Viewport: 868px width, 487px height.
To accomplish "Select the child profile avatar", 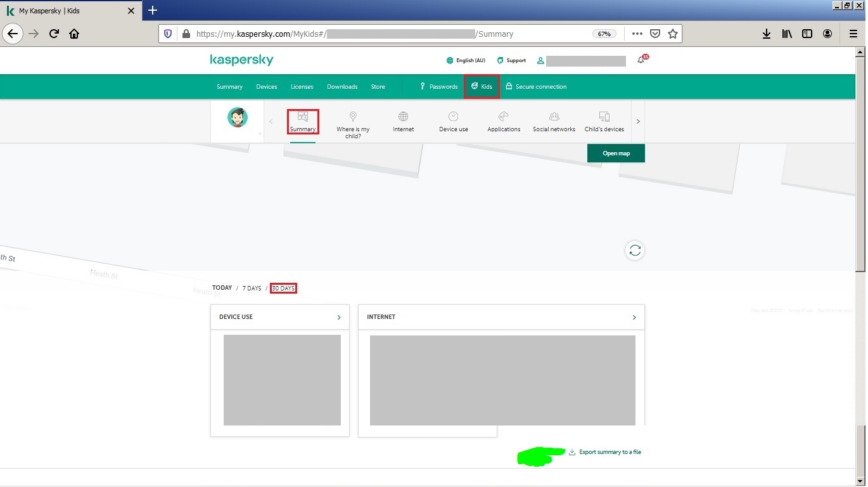I will click(x=238, y=117).
